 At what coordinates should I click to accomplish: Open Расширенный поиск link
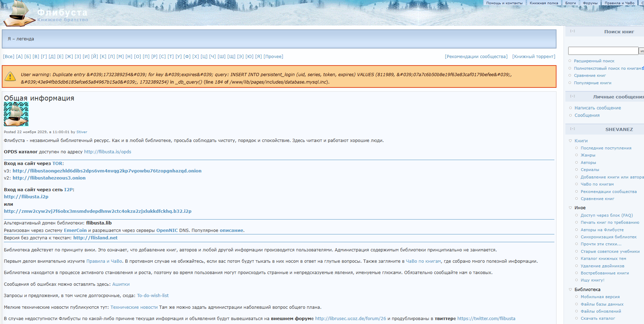click(594, 61)
